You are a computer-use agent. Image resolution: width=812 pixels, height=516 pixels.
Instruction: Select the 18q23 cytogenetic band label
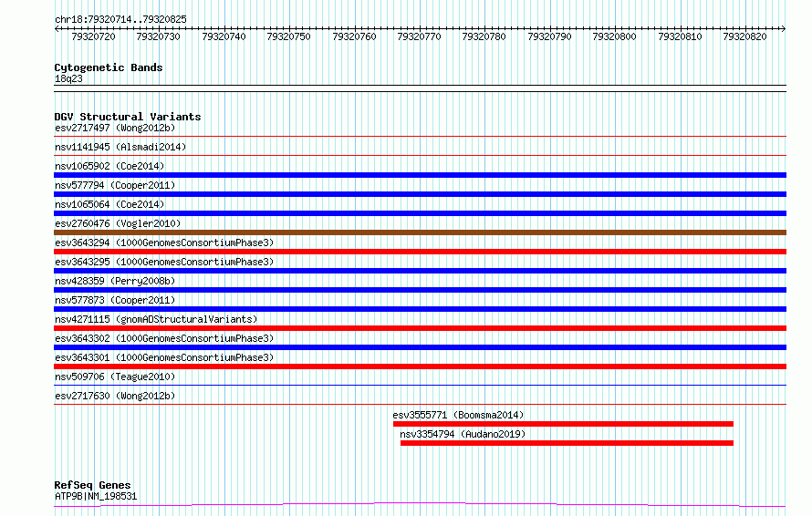(68, 78)
